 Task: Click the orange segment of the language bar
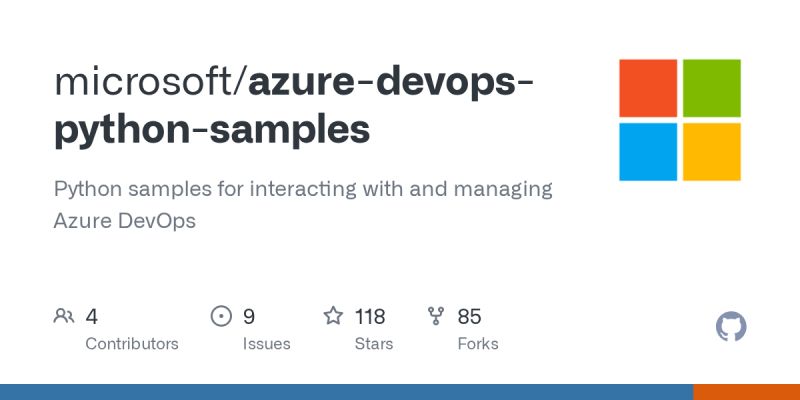click(x=746, y=392)
